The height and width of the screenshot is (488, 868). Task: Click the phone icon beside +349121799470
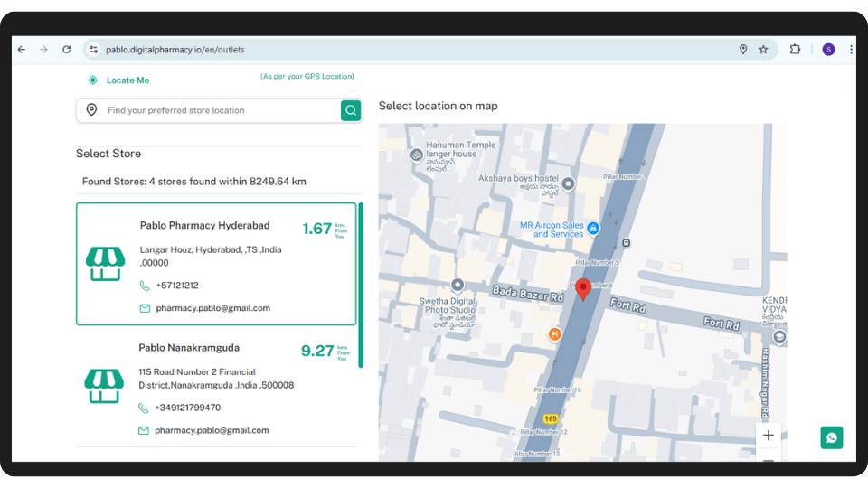pos(144,408)
